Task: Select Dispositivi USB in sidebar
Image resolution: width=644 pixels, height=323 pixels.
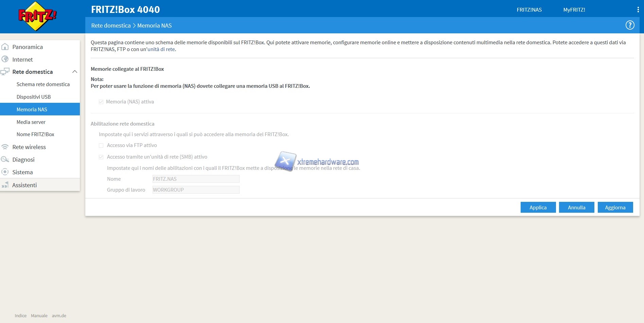Action: [34, 97]
